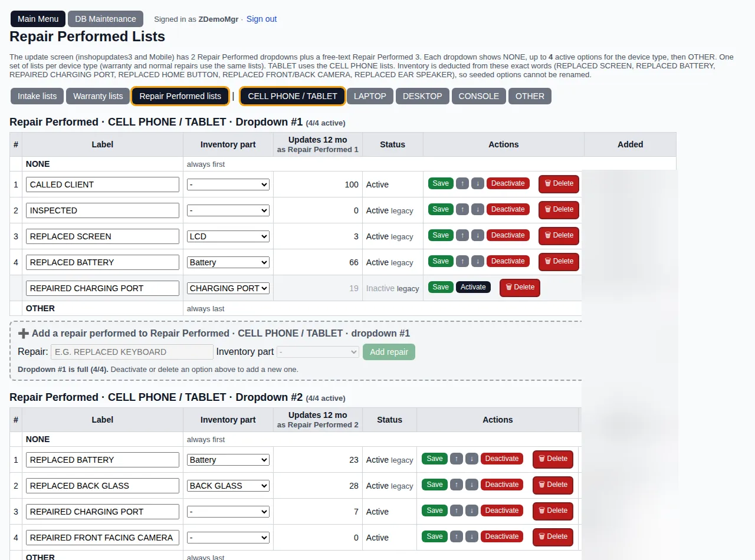Deactivate the REPLACED SCREEN option
Viewport: 755px width, 560px height.
(508, 235)
